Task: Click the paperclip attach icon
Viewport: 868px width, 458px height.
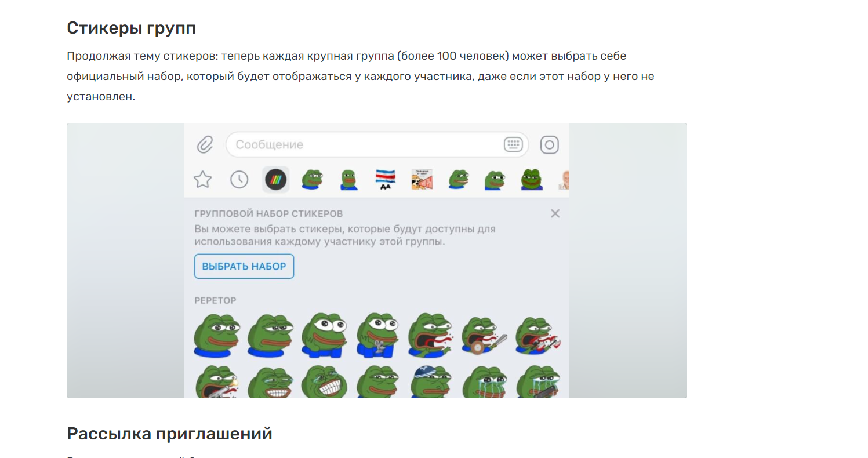Action: click(205, 144)
